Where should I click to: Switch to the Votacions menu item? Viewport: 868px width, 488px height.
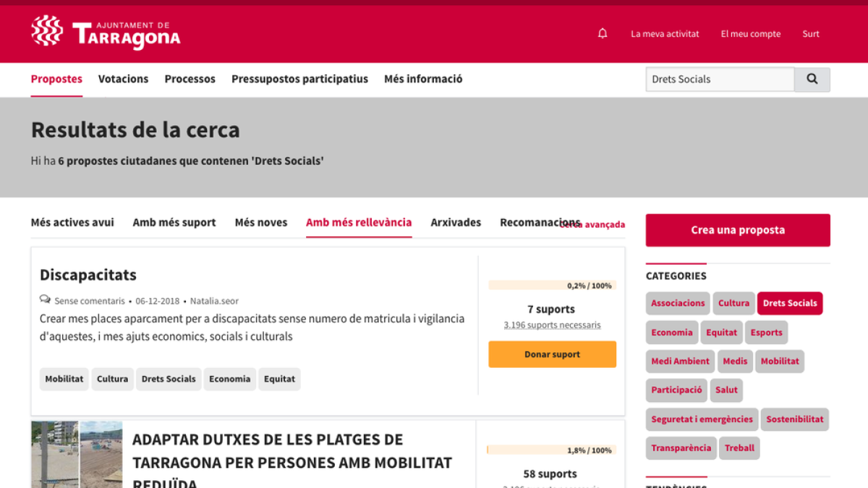pyautogui.click(x=123, y=79)
